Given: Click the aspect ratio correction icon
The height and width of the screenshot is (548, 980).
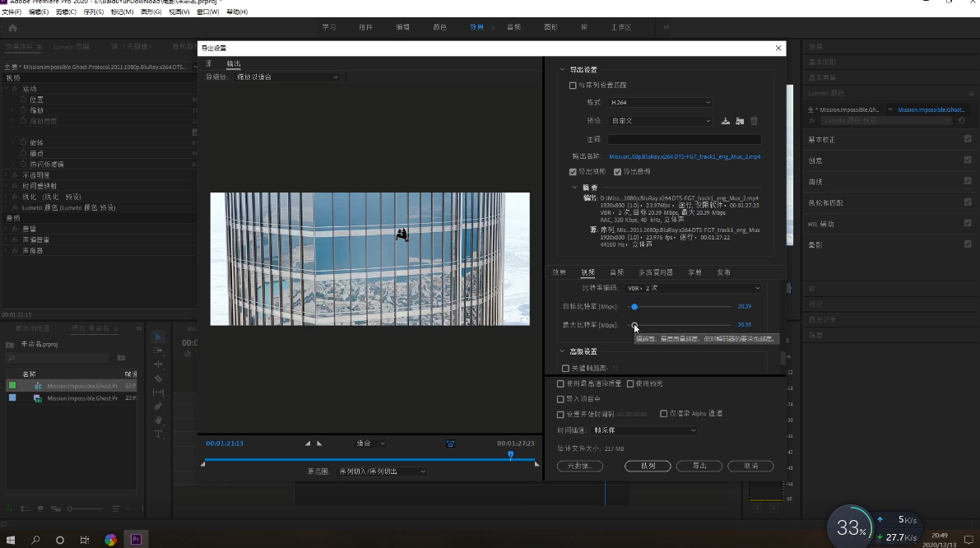Looking at the screenshot, I should point(450,444).
